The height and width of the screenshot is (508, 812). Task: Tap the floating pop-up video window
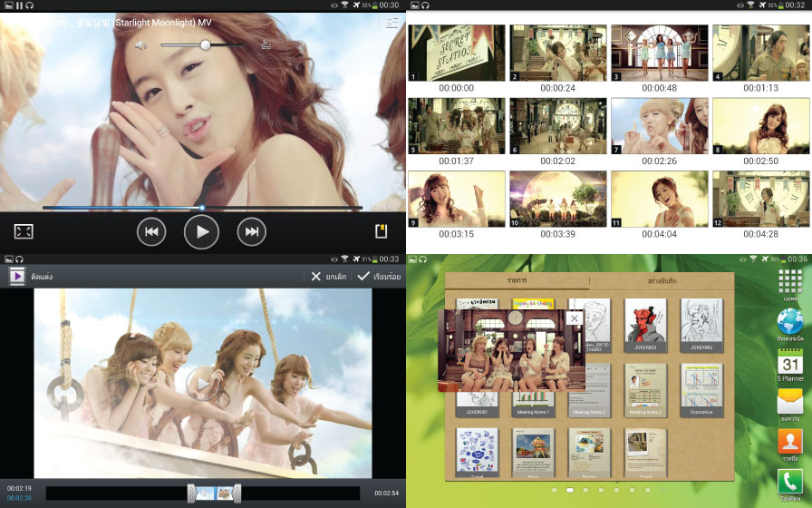(512, 350)
